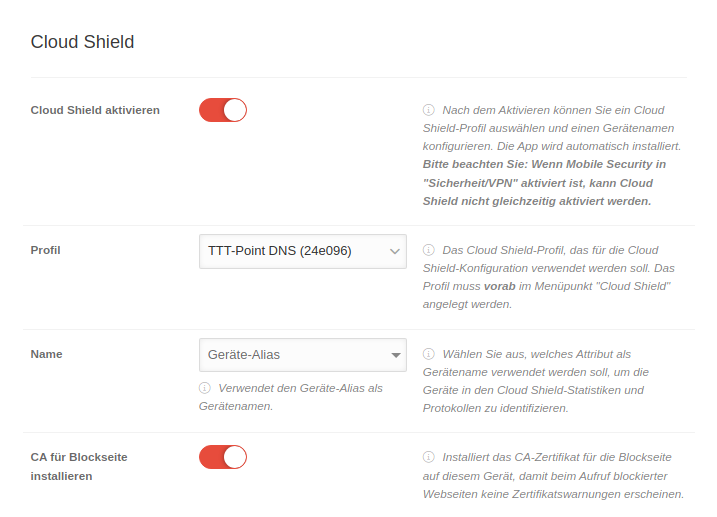
Task: Click info icon next to the Profil description
Action: click(x=428, y=250)
